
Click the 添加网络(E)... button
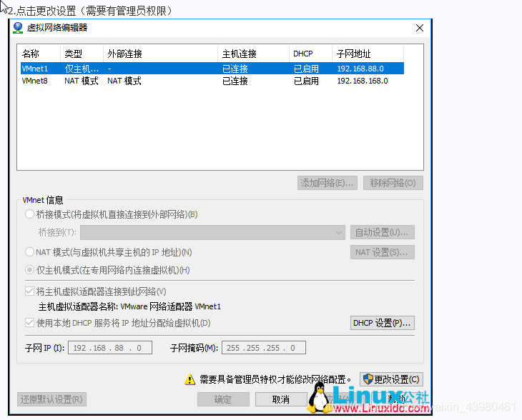pyautogui.click(x=328, y=183)
